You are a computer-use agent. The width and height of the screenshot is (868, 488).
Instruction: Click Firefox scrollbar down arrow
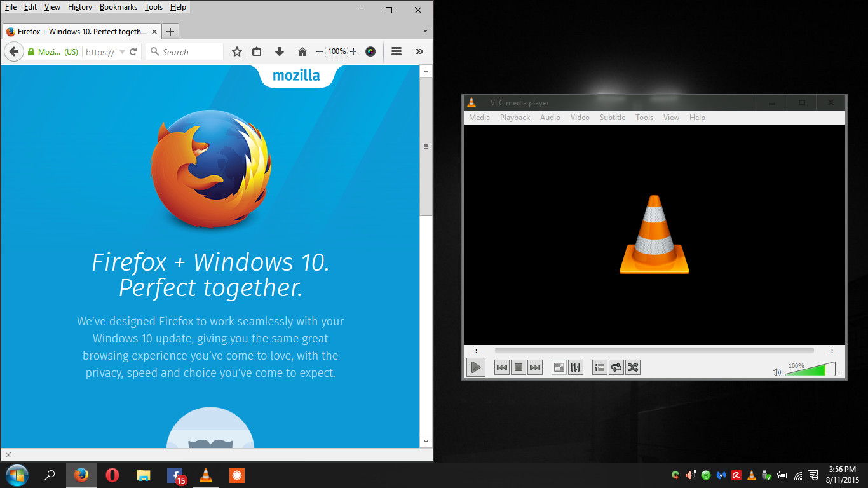coord(426,441)
